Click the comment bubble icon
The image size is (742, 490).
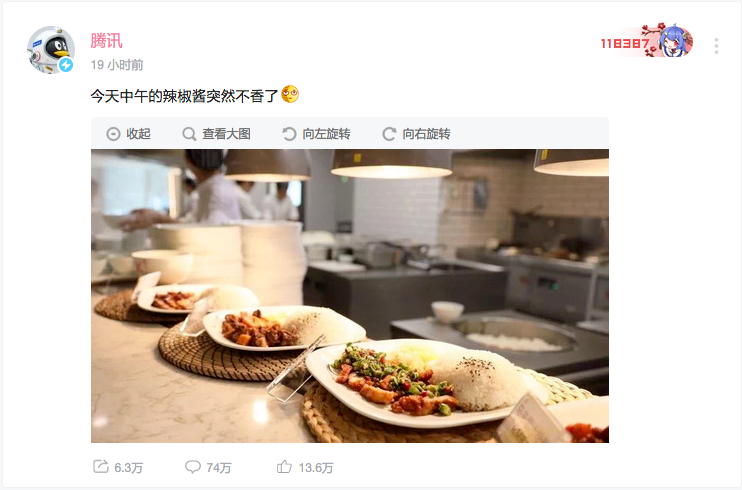point(193,467)
